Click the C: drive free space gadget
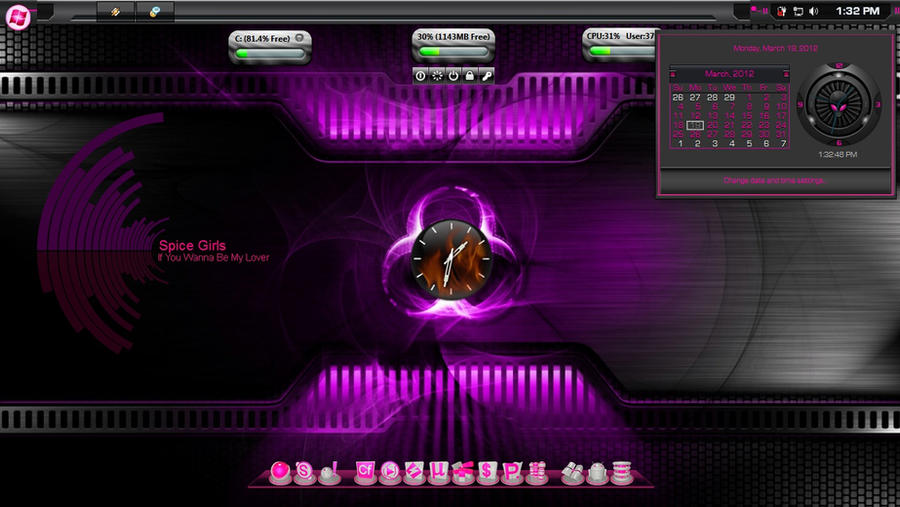 click(x=270, y=47)
